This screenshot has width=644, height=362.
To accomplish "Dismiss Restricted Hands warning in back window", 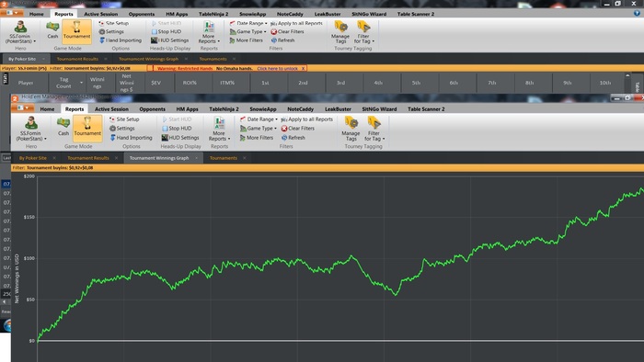I will (x=303, y=69).
